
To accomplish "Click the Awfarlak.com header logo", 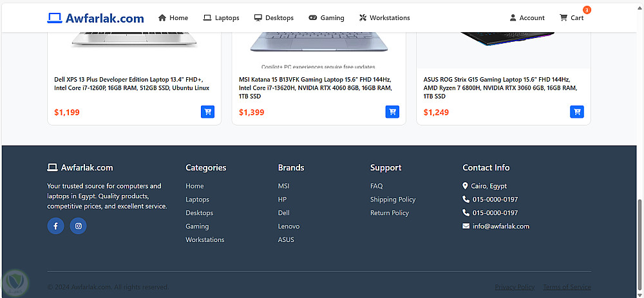I will click(95, 18).
